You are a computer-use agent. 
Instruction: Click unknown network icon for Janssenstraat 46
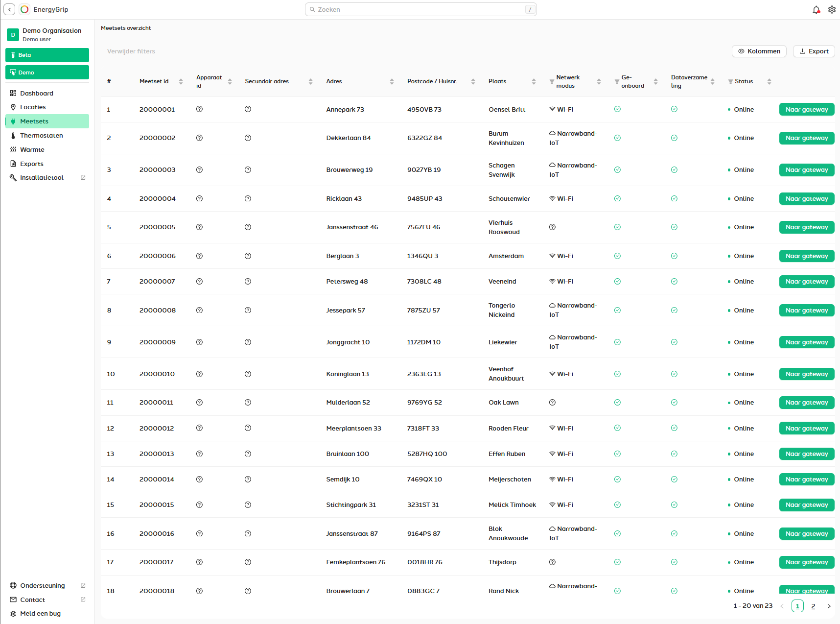pyautogui.click(x=552, y=227)
